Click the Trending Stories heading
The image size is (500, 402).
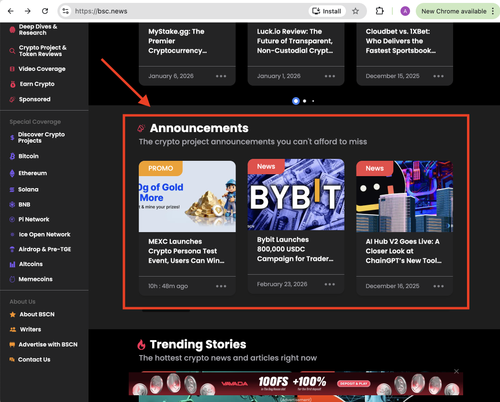198,345
